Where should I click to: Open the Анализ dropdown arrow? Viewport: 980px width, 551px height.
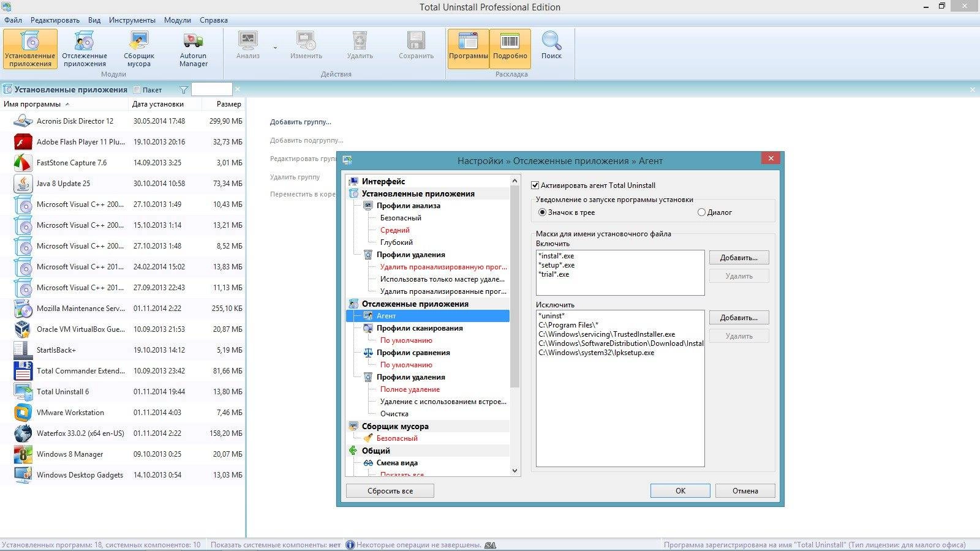[x=275, y=48]
